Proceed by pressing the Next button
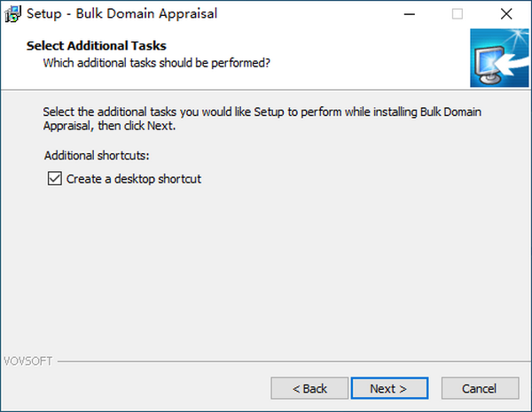This screenshot has width=532, height=412. coord(388,388)
